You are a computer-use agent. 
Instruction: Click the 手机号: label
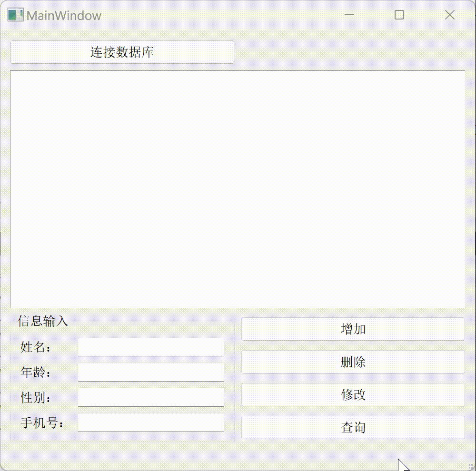coord(42,422)
